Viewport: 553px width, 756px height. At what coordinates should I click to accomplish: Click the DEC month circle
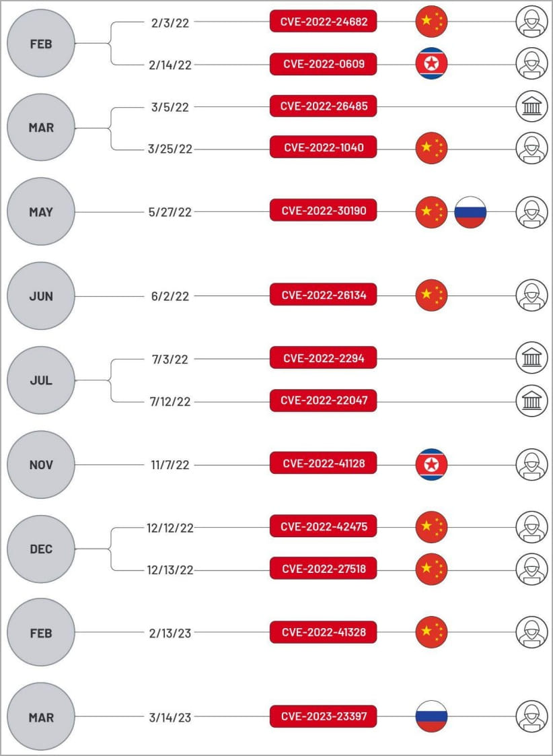point(41,549)
